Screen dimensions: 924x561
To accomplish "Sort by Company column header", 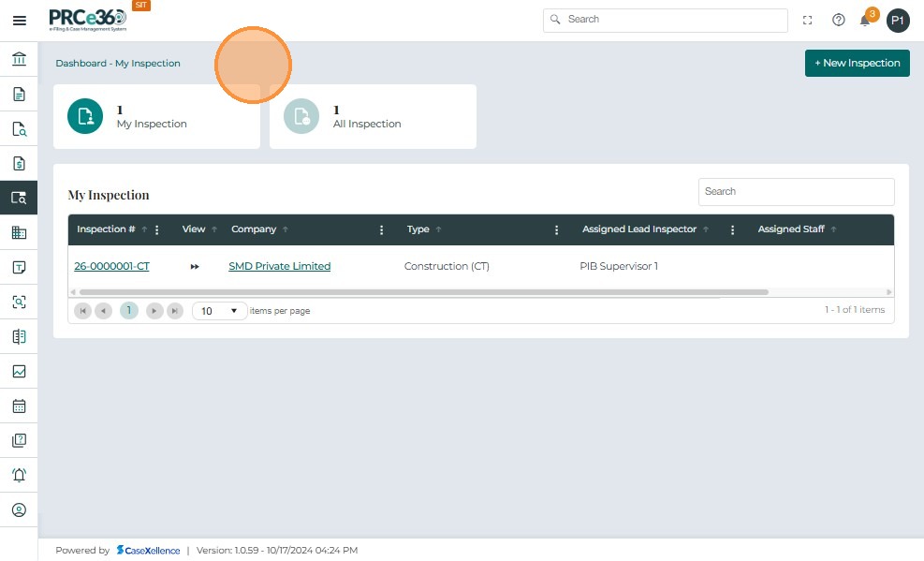I will coord(254,229).
